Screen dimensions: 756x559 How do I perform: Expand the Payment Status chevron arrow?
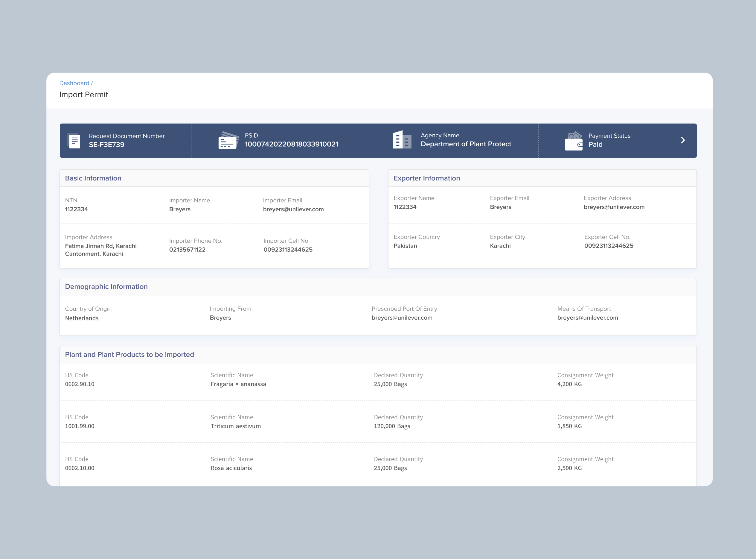[x=683, y=140]
